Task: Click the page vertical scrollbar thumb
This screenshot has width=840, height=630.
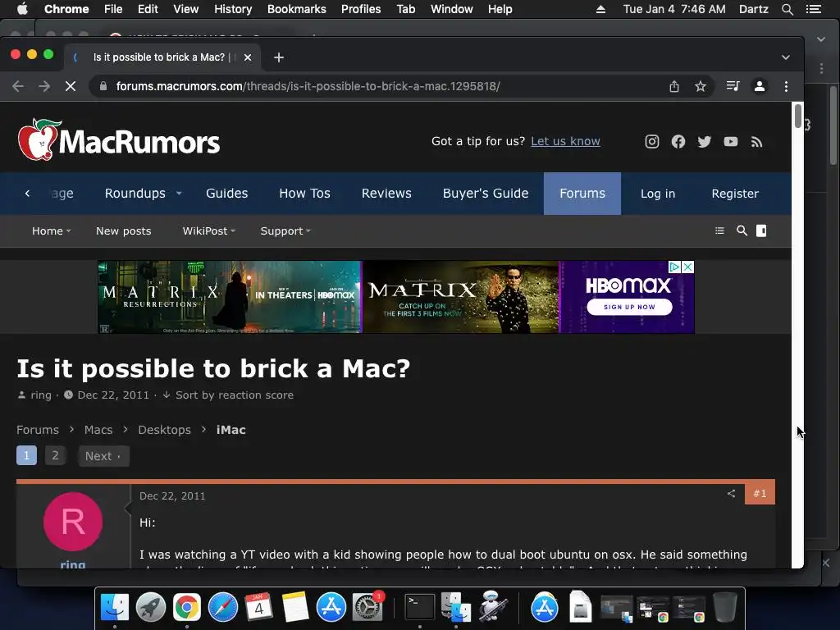Action: 798,116
